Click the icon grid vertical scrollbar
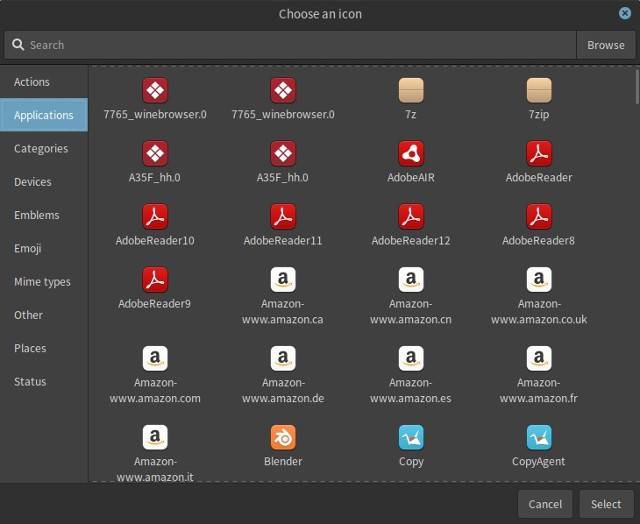640x524 pixels. click(637, 87)
